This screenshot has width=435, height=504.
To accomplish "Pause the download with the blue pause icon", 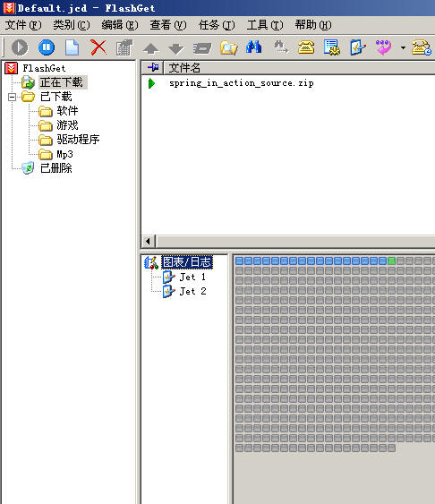I will (x=47, y=47).
